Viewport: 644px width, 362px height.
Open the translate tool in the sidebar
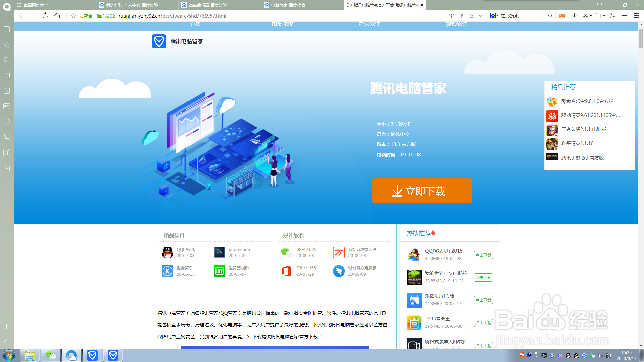6,153
